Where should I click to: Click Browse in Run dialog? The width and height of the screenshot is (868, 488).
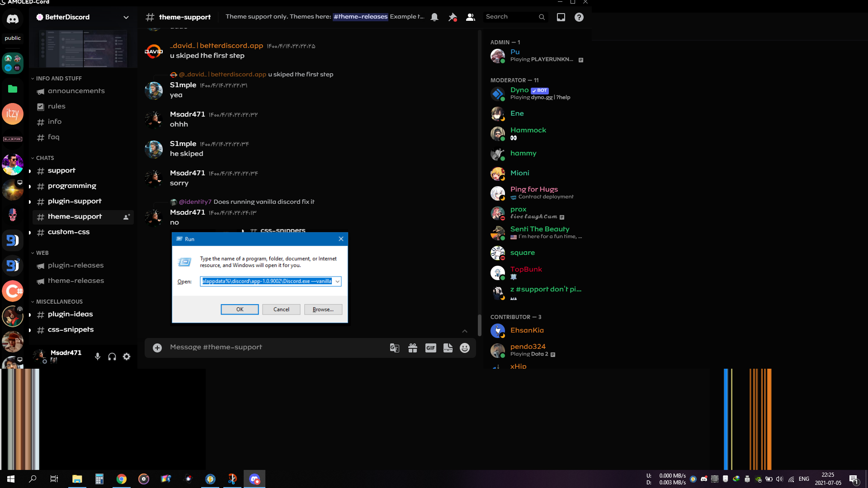coord(323,310)
